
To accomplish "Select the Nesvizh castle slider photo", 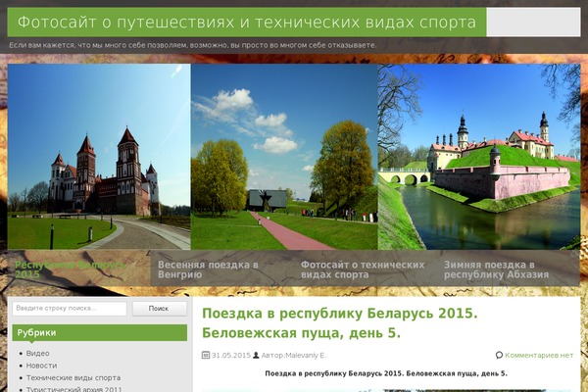I will tap(479, 157).
